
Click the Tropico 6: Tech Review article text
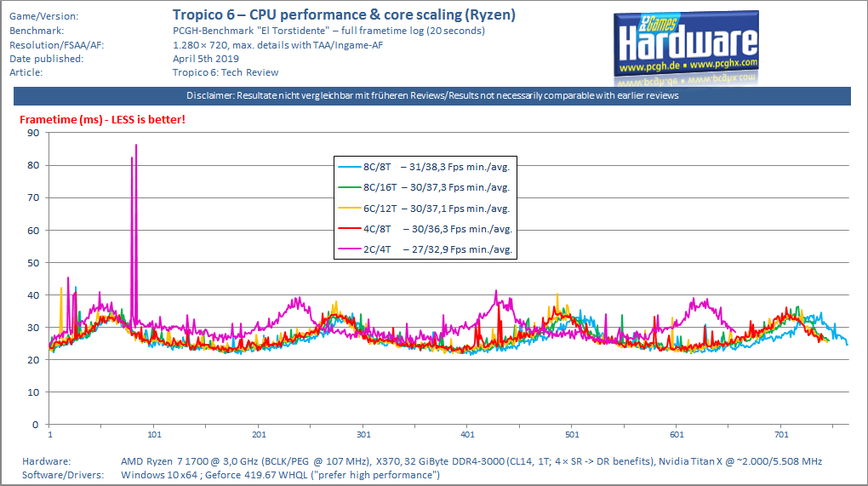[226, 72]
